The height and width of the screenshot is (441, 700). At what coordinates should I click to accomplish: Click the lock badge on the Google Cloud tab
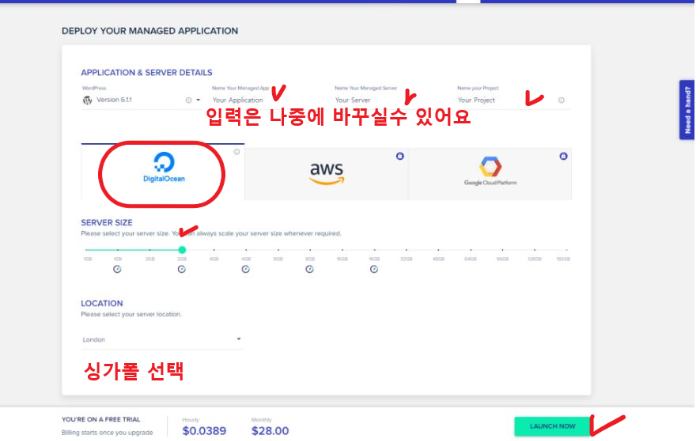(563, 156)
